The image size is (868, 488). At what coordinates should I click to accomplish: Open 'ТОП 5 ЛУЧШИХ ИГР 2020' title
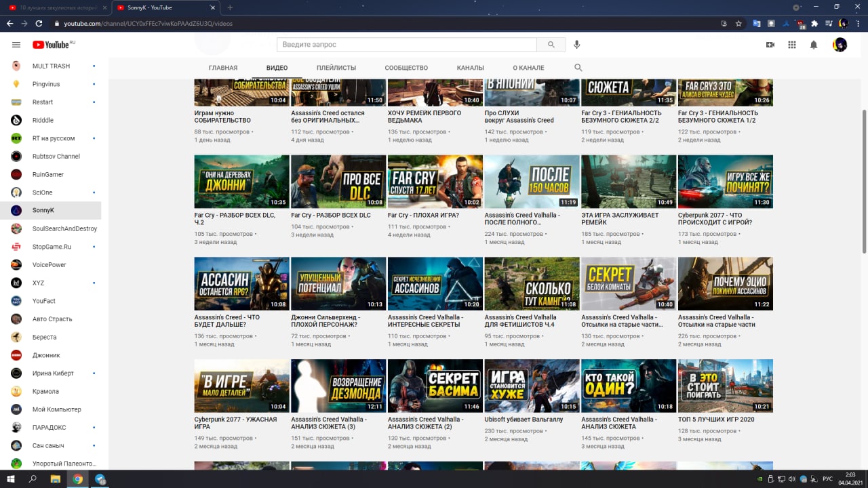click(x=716, y=419)
